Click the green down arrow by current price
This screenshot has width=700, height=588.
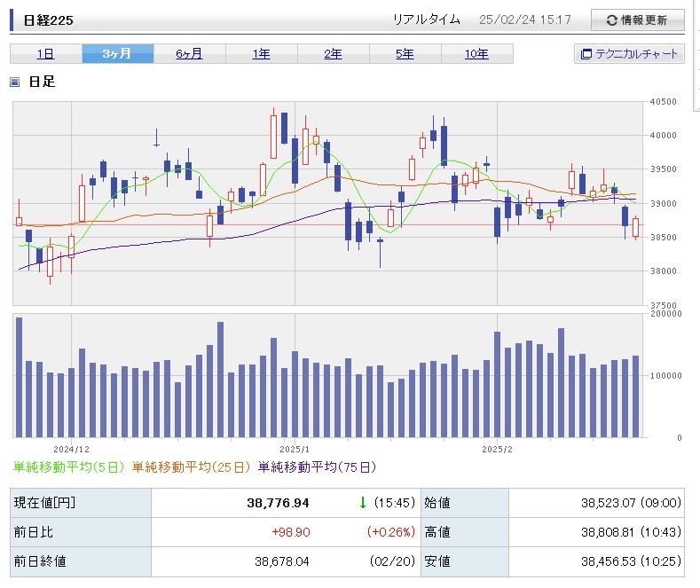[362, 503]
